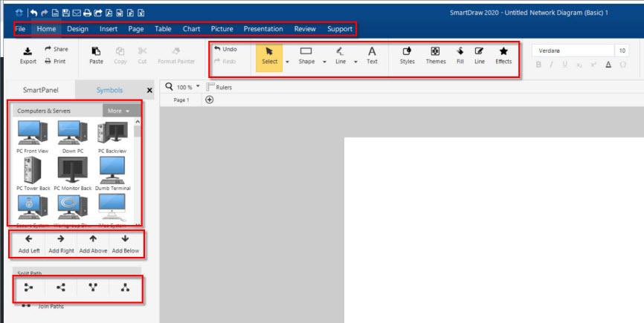Click Print in the Home ribbon
The width and height of the screenshot is (644, 323).
tap(55, 61)
